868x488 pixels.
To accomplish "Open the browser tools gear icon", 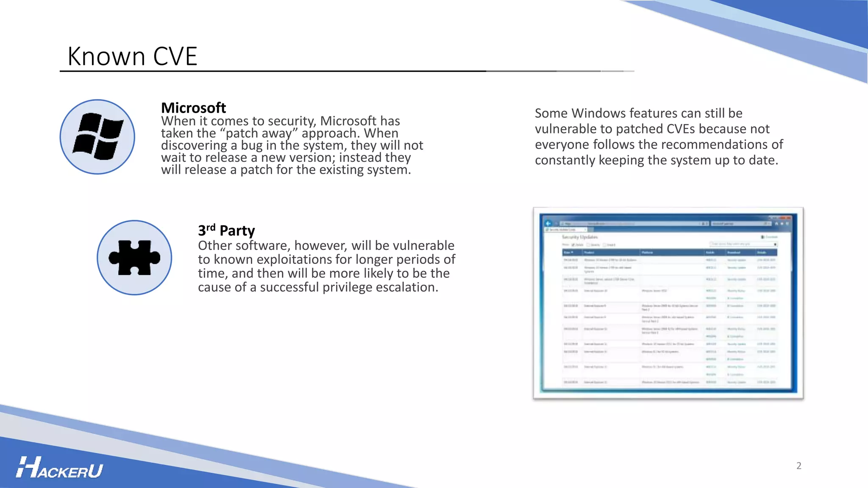I will pos(787,224).
